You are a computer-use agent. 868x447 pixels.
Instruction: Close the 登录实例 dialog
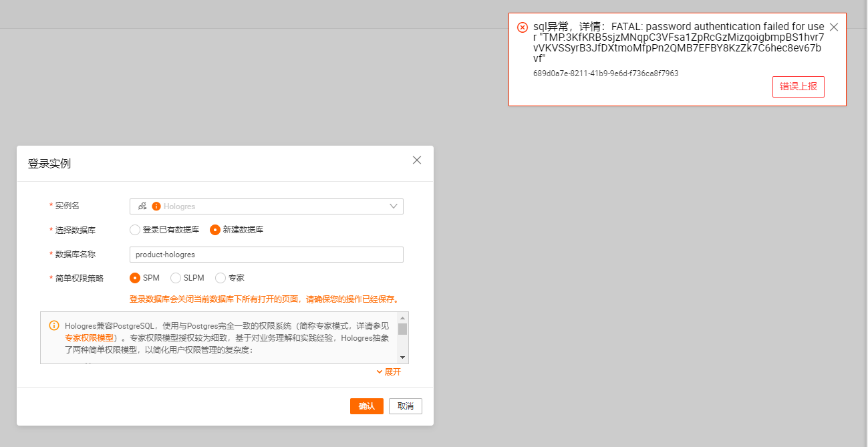click(417, 160)
